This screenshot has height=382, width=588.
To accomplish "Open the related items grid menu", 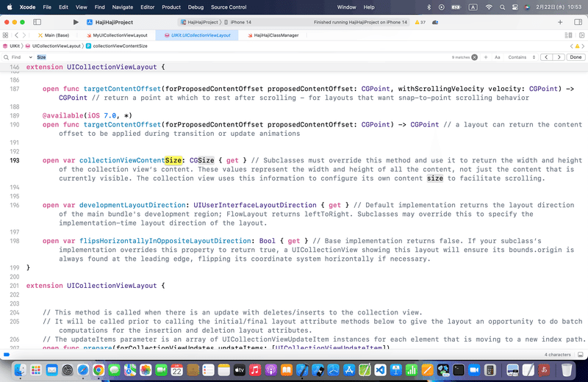I will (x=5, y=35).
